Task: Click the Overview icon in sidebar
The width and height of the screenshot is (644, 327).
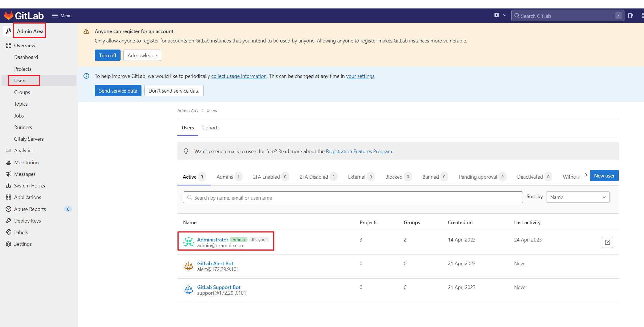Action: pos(8,45)
